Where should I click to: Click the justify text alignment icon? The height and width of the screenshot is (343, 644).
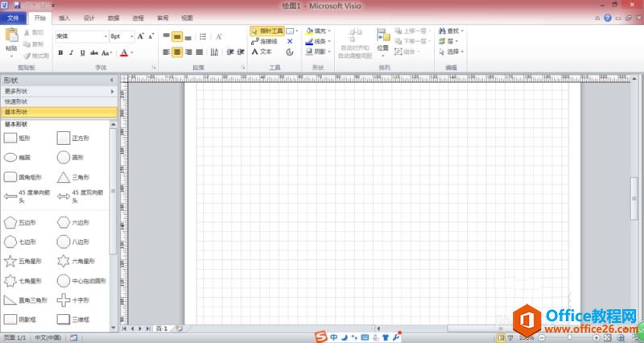coord(200,52)
